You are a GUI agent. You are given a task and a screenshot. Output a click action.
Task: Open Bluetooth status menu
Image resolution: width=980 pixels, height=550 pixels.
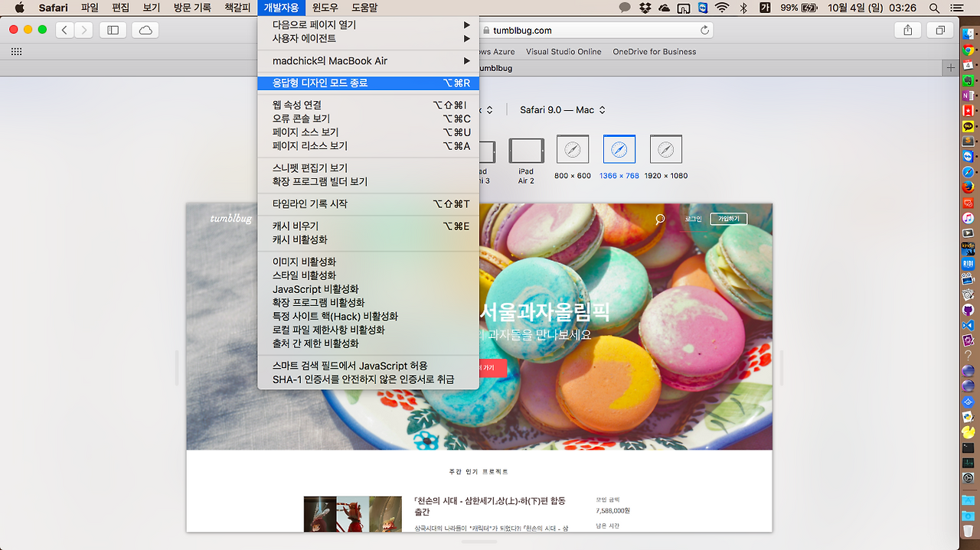point(743,8)
